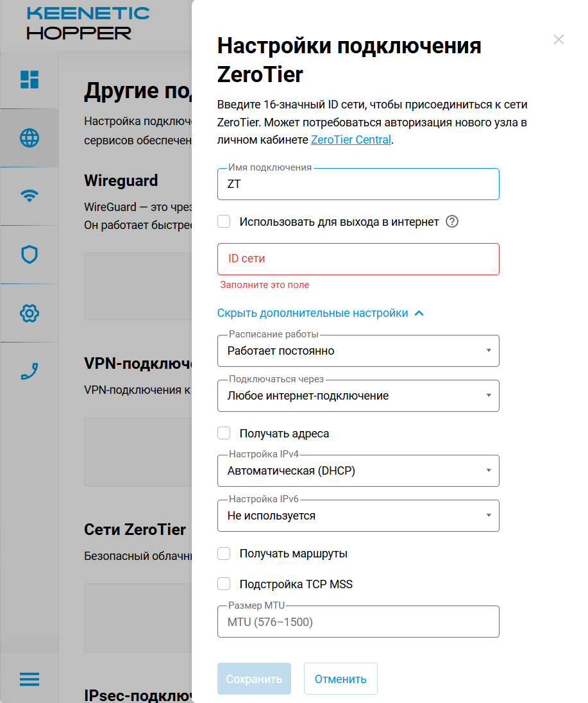Open the Расписание работы dropdown
This screenshot has width=588, height=703.
click(x=358, y=351)
